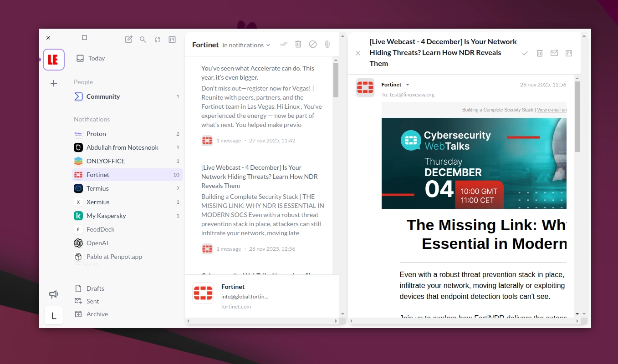
Task: Click the sync refresh arrows icon
Action: point(158,40)
